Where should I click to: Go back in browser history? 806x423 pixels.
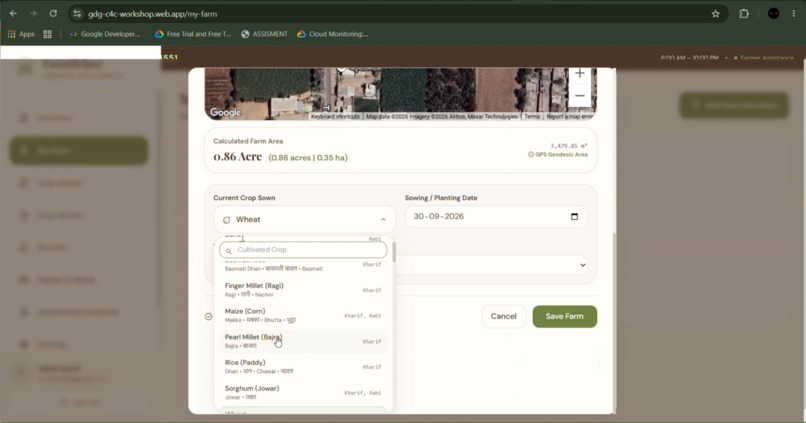tap(13, 14)
